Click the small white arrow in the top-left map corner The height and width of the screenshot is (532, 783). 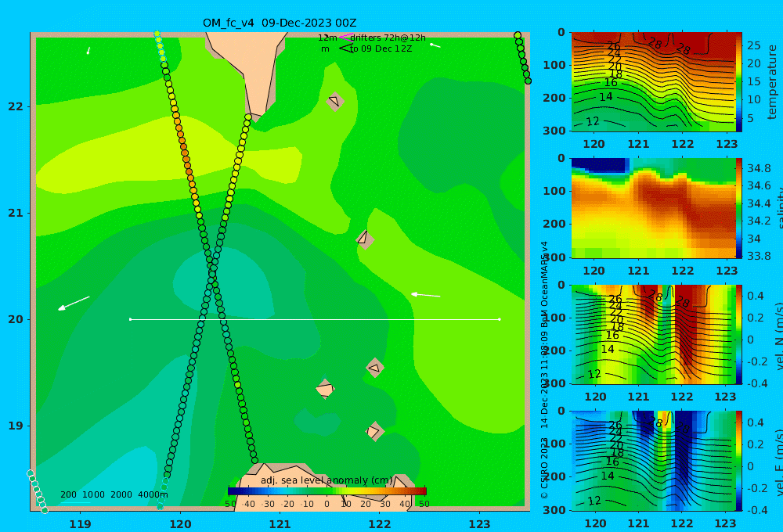tap(88, 50)
